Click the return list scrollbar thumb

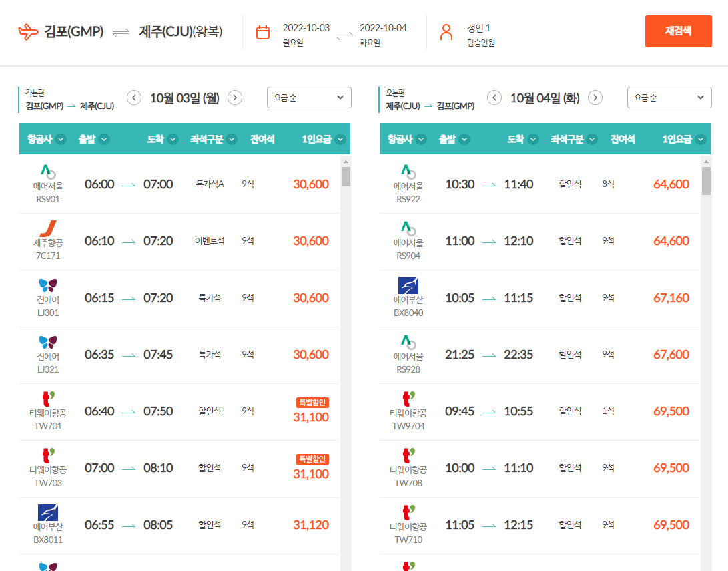click(x=706, y=181)
